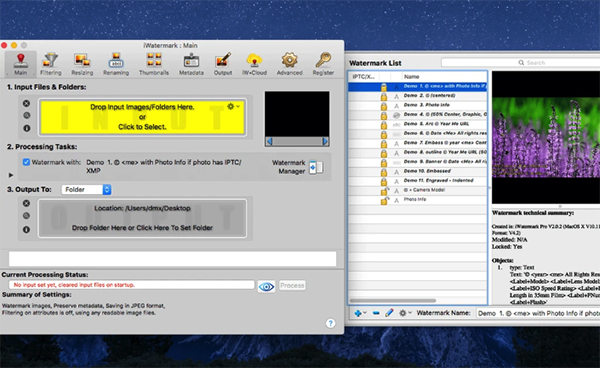Select Demo 1 watermark row

pyautogui.click(x=418, y=86)
